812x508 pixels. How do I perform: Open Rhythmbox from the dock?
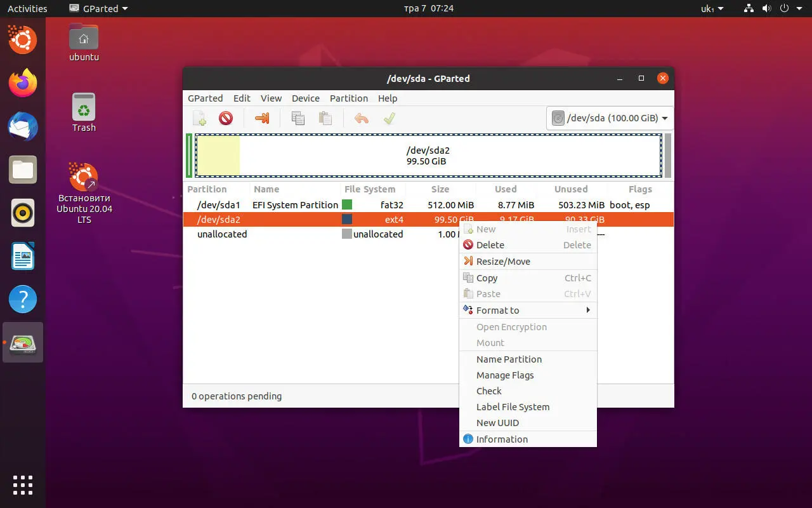[x=23, y=213]
